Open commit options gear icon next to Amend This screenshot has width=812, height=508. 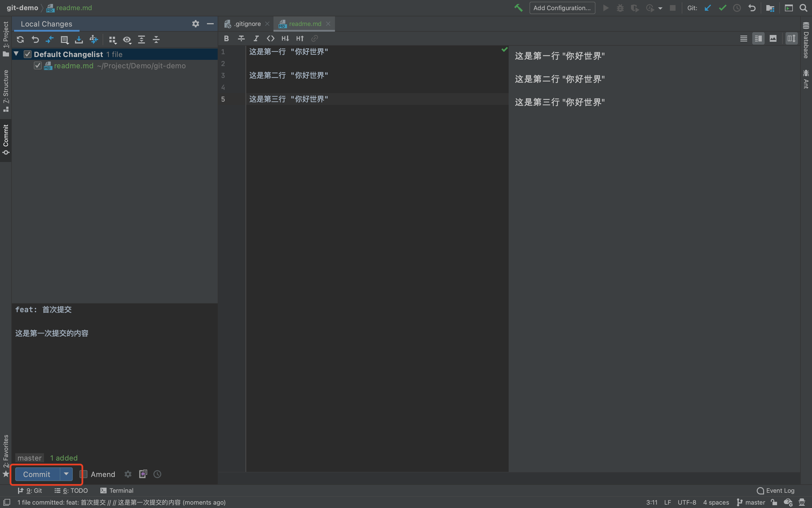click(x=128, y=474)
